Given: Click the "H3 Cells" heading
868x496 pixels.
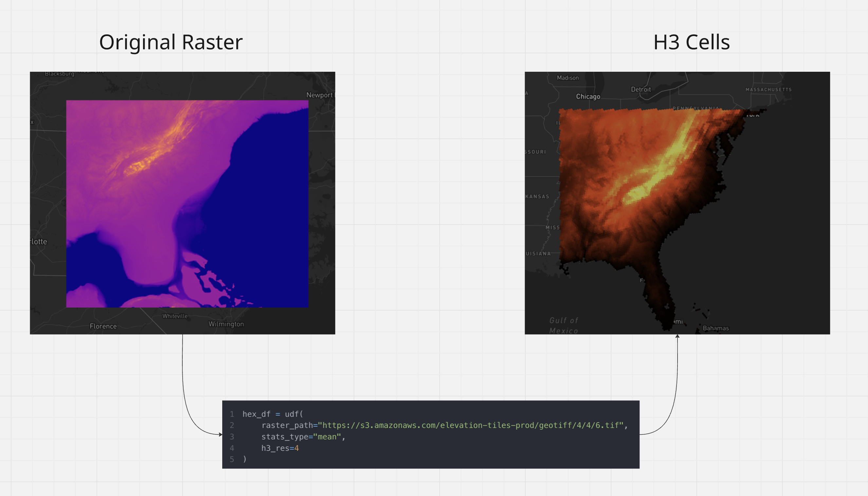Looking at the screenshot, I should coord(691,42).
